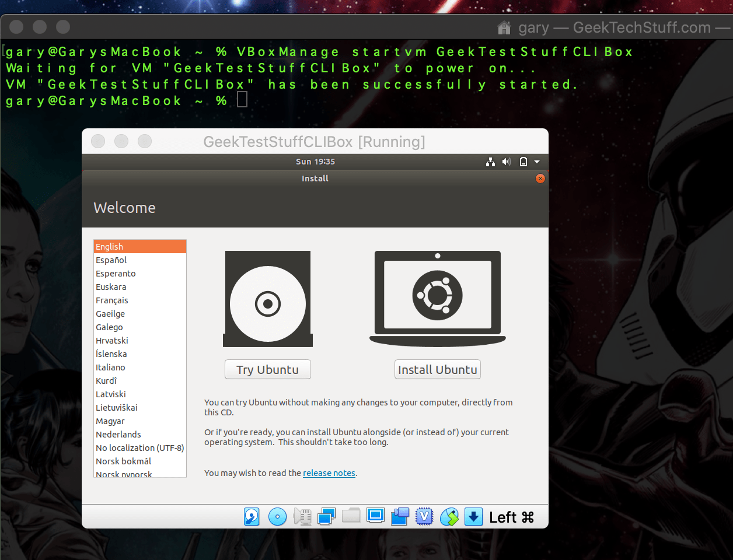
Task: Click the display settings icon in VirtualBox status bar
Action: click(375, 516)
